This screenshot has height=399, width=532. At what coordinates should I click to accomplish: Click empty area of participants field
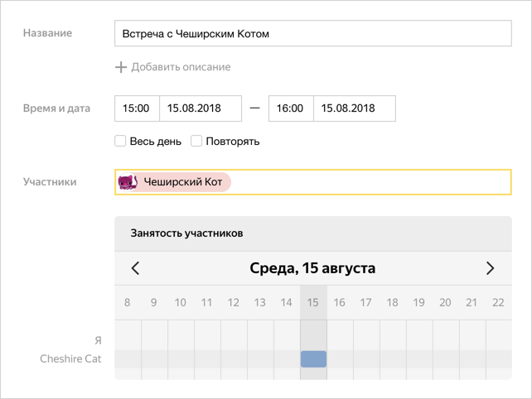[x=370, y=182]
